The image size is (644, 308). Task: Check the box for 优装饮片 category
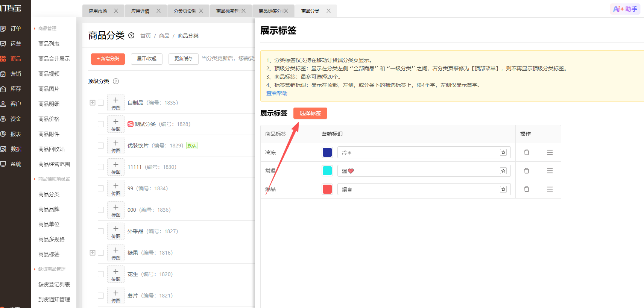[x=101, y=146]
